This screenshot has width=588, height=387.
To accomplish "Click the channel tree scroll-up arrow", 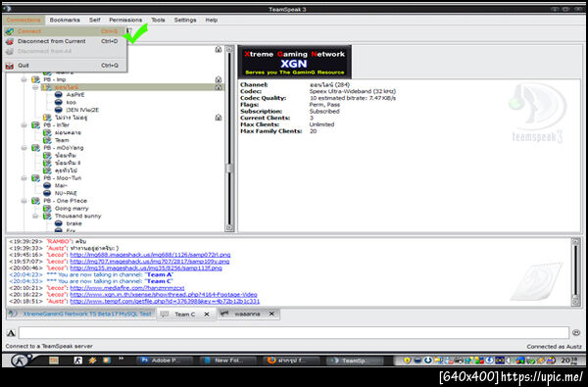I will [229, 49].
